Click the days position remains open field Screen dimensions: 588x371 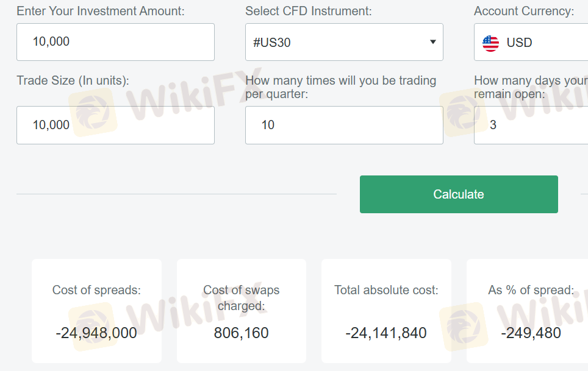(531, 125)
